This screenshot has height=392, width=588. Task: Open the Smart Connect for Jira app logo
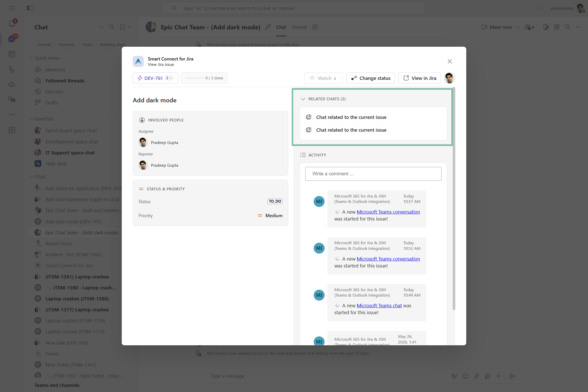(x=138, y=61)
